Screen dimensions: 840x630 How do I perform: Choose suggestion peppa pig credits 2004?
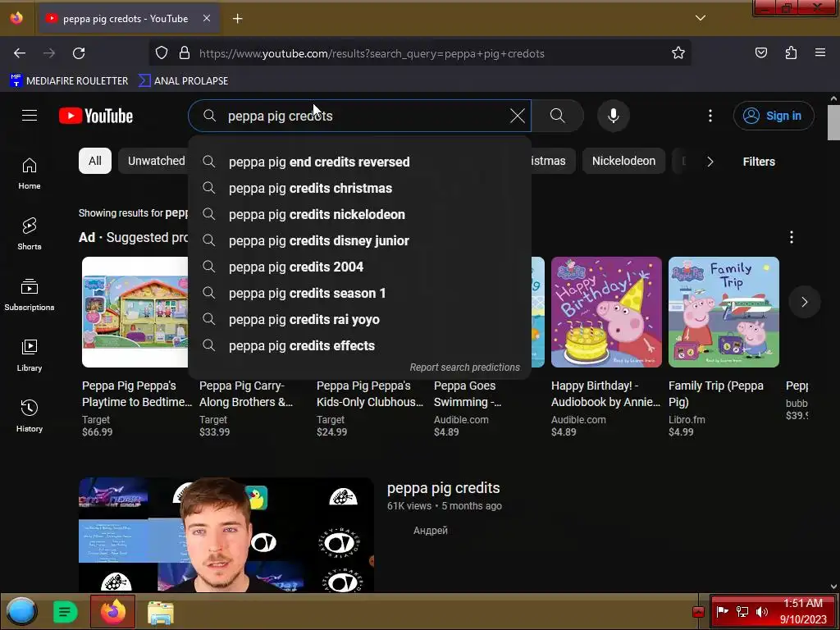[x=359, y=267]
